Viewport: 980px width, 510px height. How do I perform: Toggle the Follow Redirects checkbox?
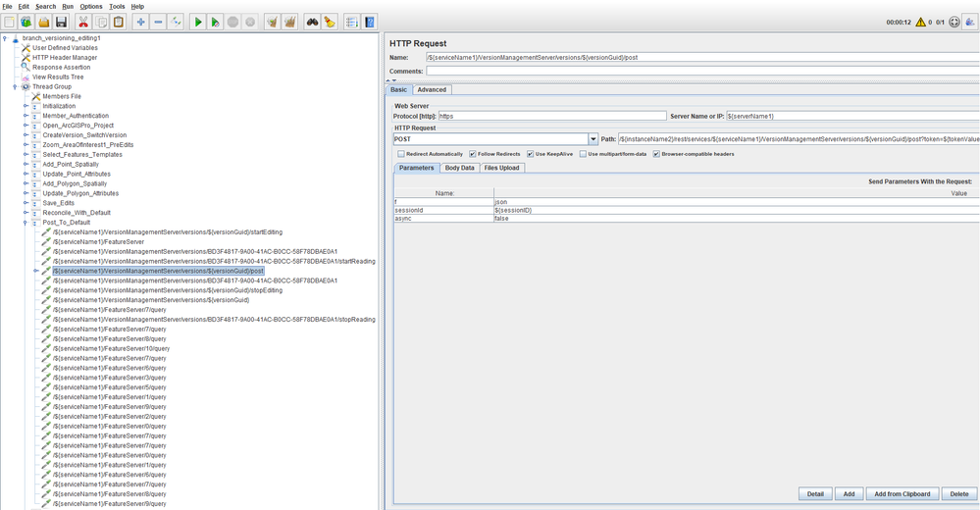(x=473, y=154)
